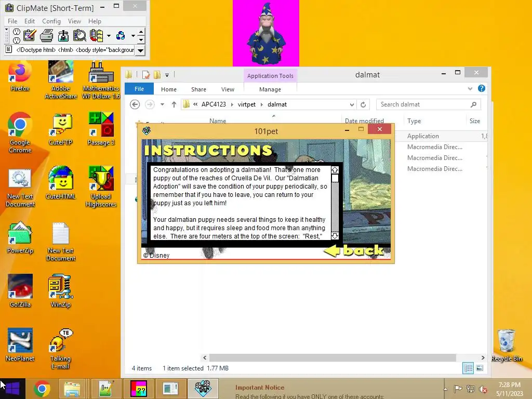Switch to View ribbon tab in Explorer
The height and width of the screenshot is (399, 532).
pos(228,89)
